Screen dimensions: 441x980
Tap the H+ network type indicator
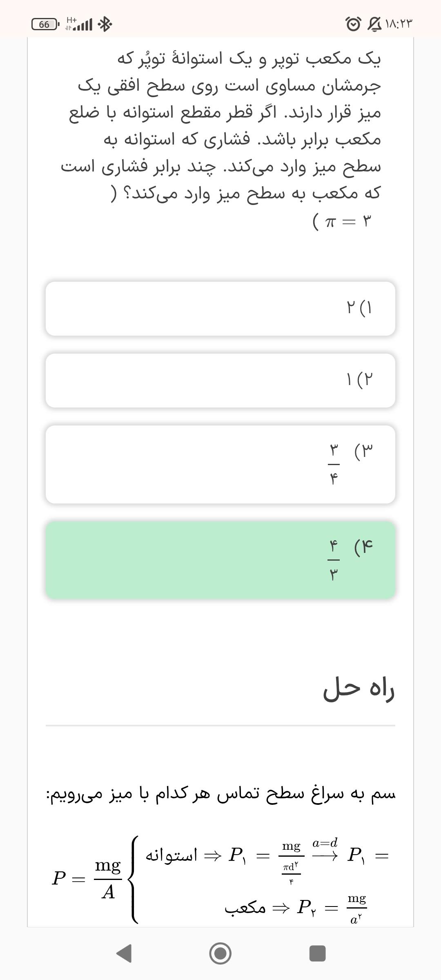71,20
